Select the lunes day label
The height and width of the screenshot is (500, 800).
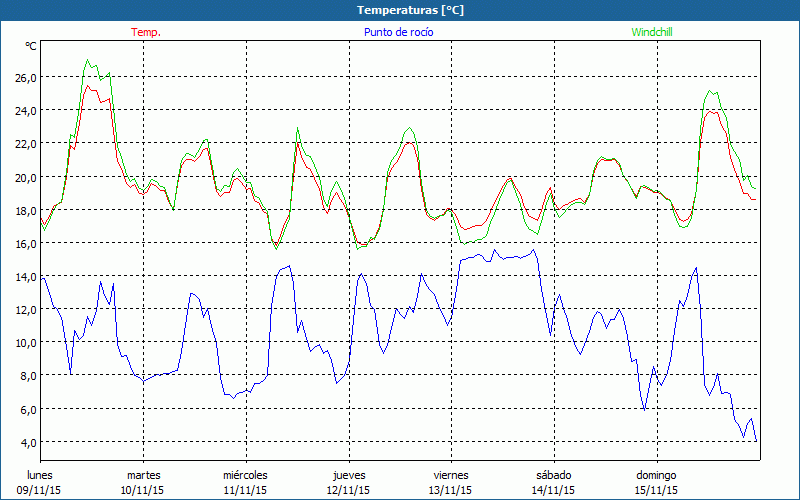click(x=40, y=474)
